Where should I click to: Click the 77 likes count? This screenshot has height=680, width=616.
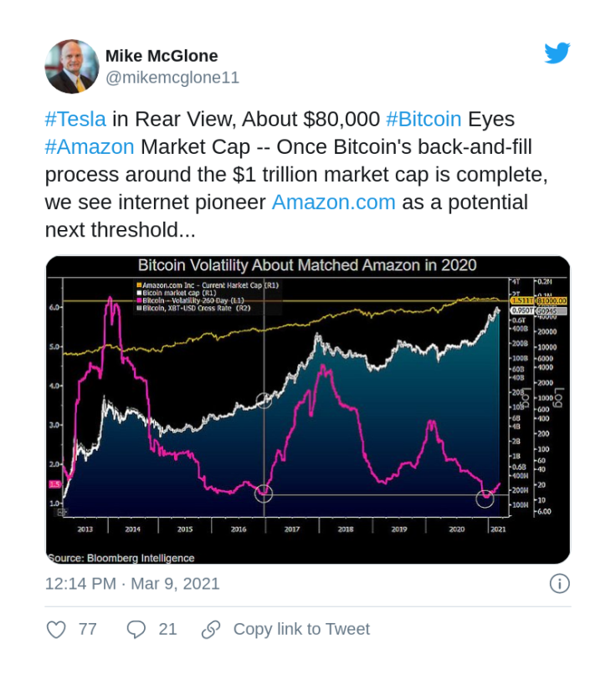(x=87, y=629)
